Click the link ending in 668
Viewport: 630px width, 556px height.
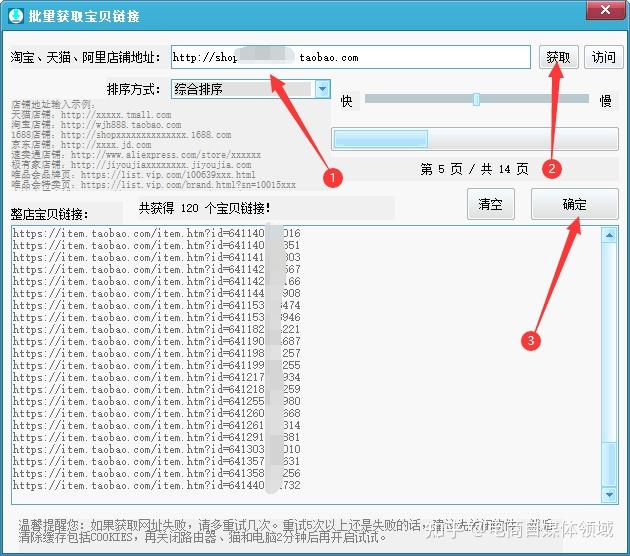(x=157, y=413)
